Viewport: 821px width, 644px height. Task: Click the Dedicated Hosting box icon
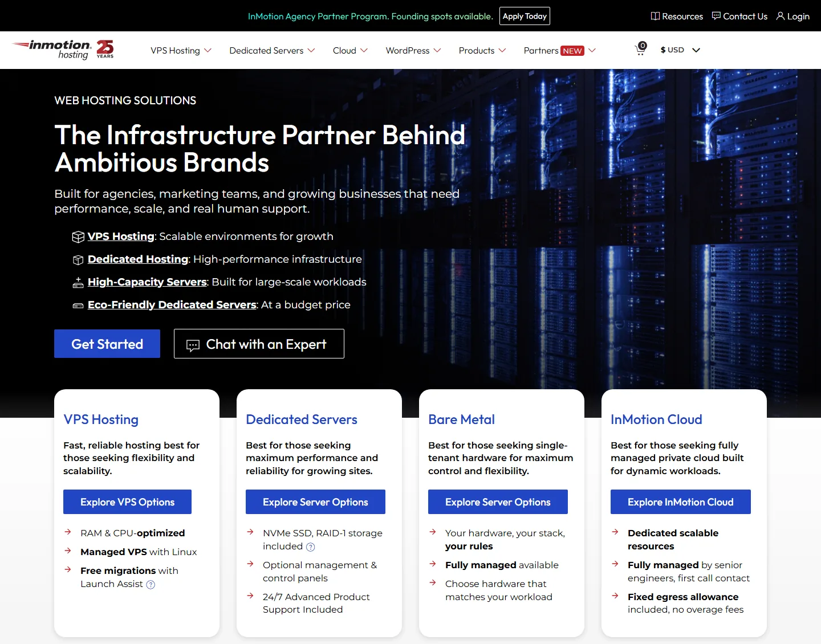tap(78, 260)
